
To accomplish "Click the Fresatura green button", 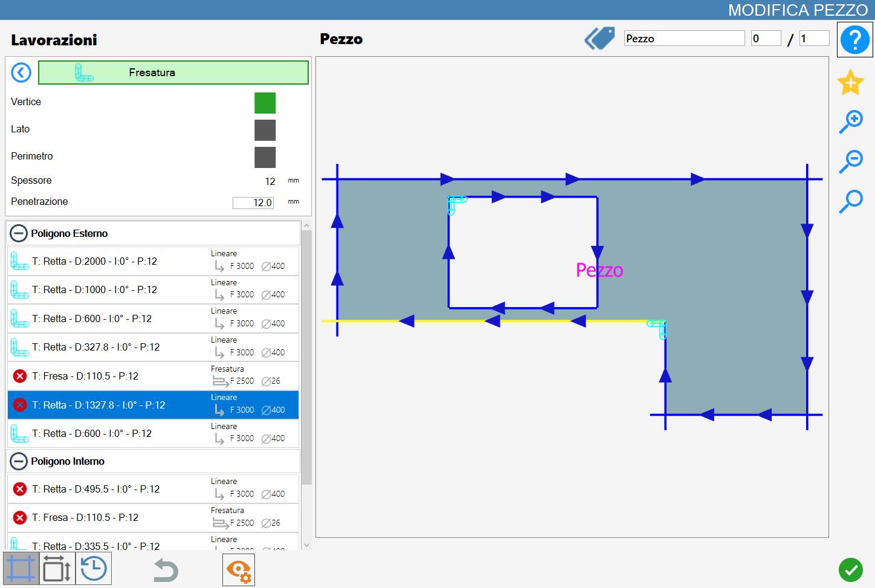I will pyautogui.click(x=173, y=73).
